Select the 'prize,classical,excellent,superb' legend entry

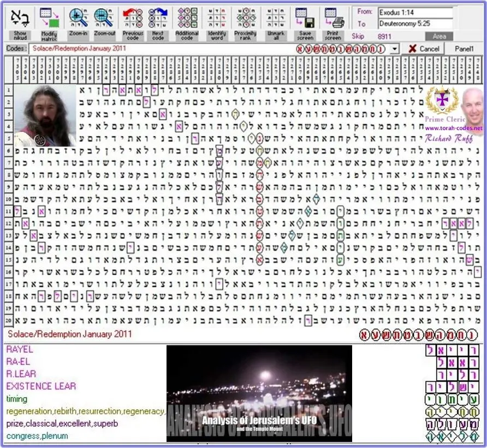(62, 423)
